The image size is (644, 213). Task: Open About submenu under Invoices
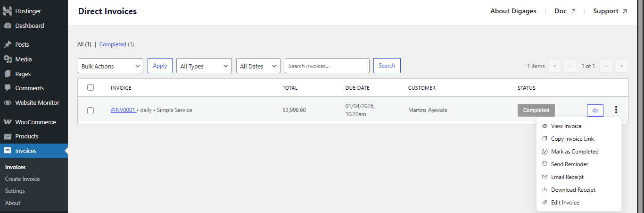pyautogui.click(x=13, y=203)
